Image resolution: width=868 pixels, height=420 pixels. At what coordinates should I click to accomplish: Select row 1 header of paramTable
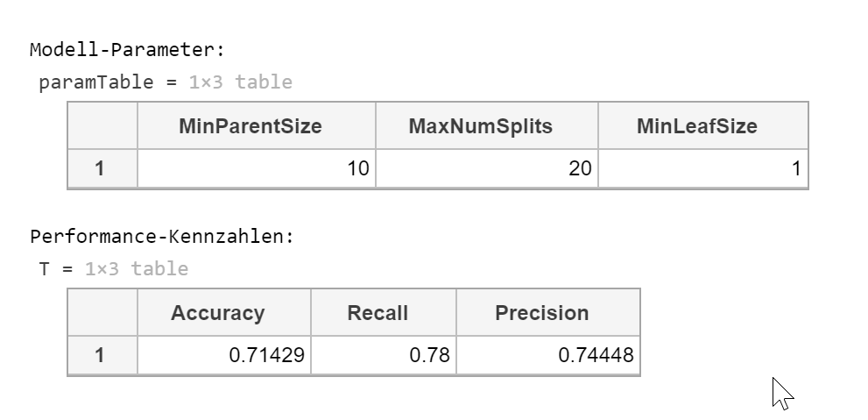click(x=102, y=168)
